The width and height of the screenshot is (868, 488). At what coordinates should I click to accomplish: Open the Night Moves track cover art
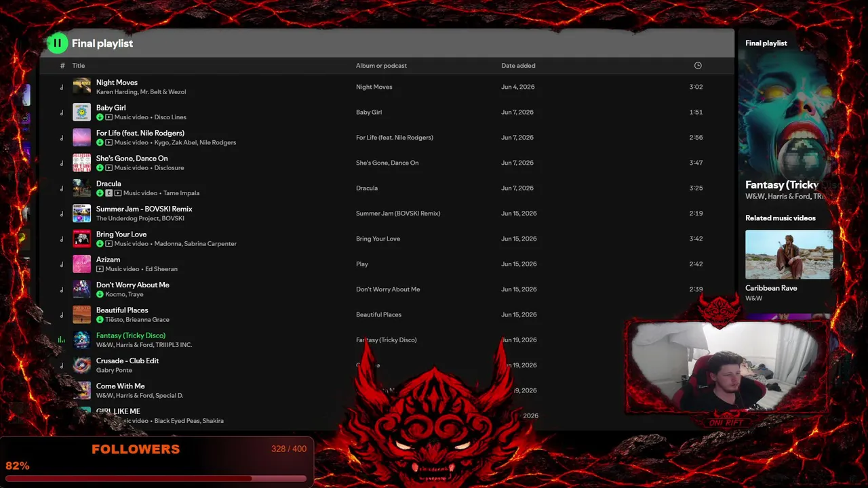click(81, 87)
